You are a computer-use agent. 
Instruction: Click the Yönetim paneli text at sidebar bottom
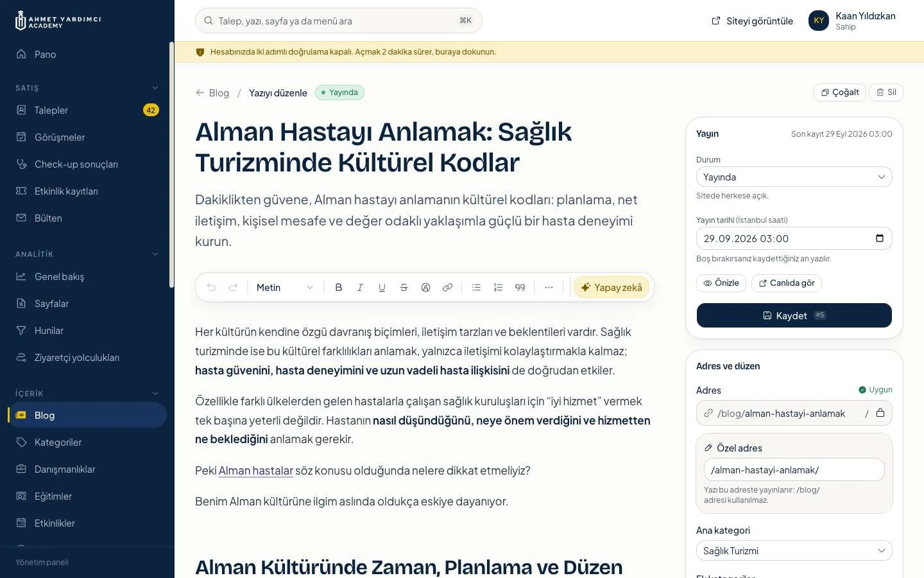pyautogui.click(x=42, y=563)
